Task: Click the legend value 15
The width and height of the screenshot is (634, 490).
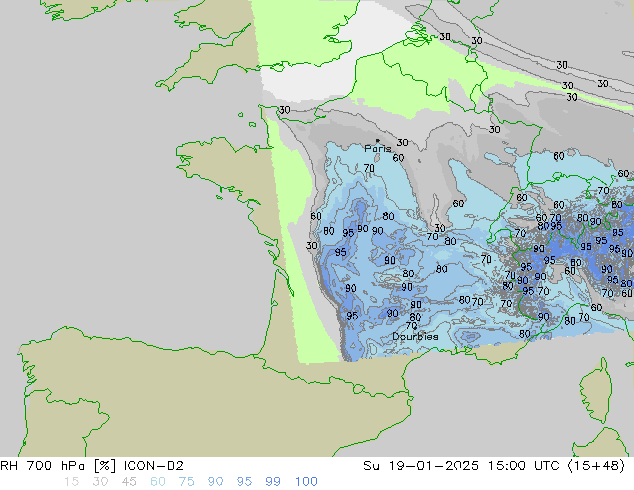Action: click(71, 482)
